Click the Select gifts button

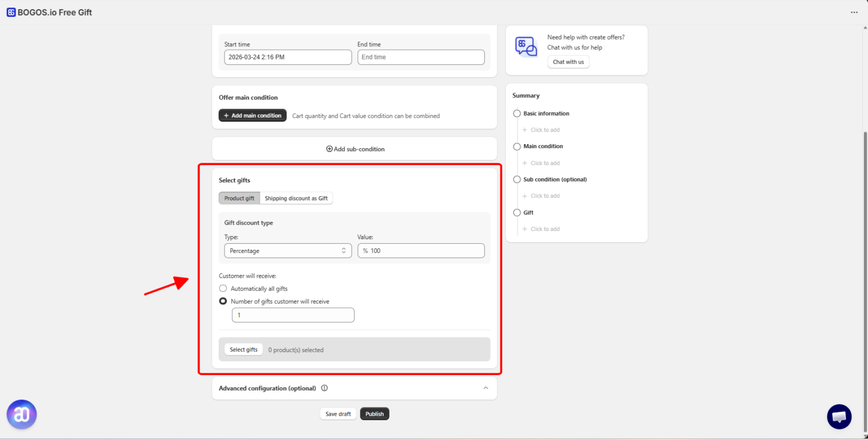243,349
